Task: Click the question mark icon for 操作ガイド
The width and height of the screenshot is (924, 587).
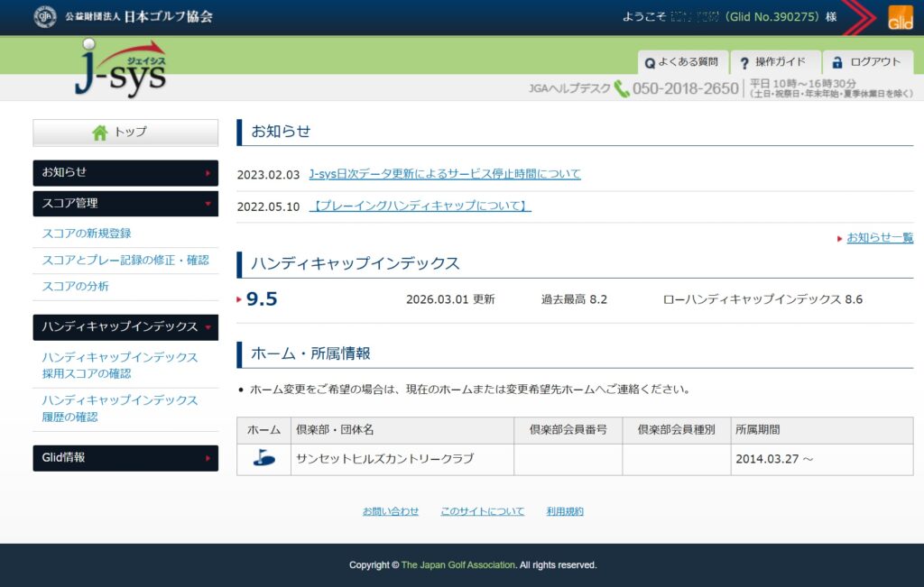Action: (744, 62)
